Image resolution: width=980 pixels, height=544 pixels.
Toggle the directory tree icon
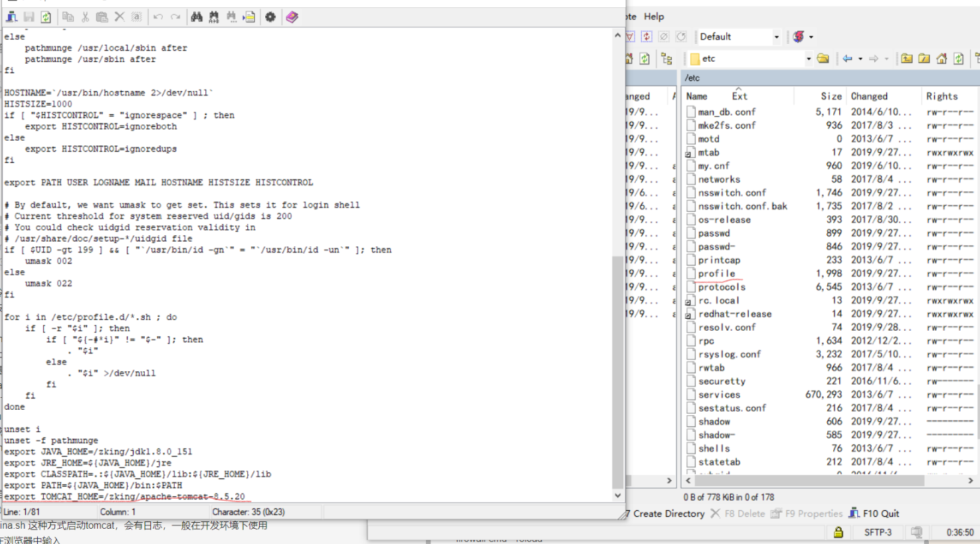[x=666, y=58]
